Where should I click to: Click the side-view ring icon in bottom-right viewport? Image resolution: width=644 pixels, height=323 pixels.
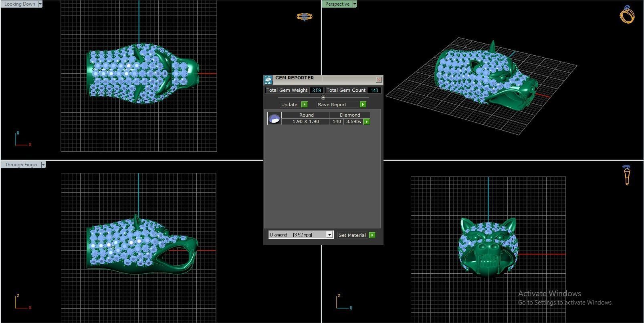(x=627, y=175)
